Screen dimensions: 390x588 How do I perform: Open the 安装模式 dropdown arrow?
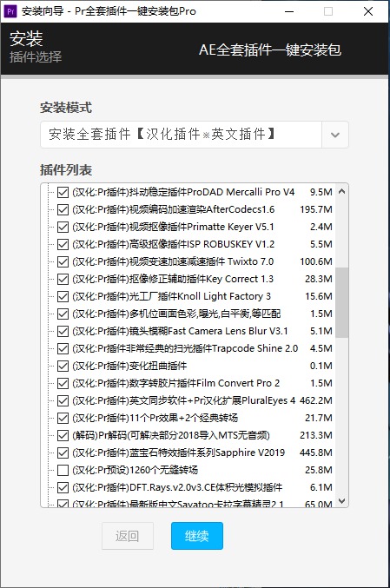pyautogui.click(x=335, y=135)
